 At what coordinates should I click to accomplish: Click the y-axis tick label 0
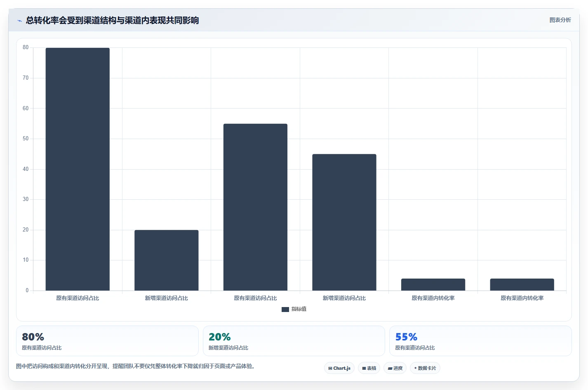click(x=27, y=291)
